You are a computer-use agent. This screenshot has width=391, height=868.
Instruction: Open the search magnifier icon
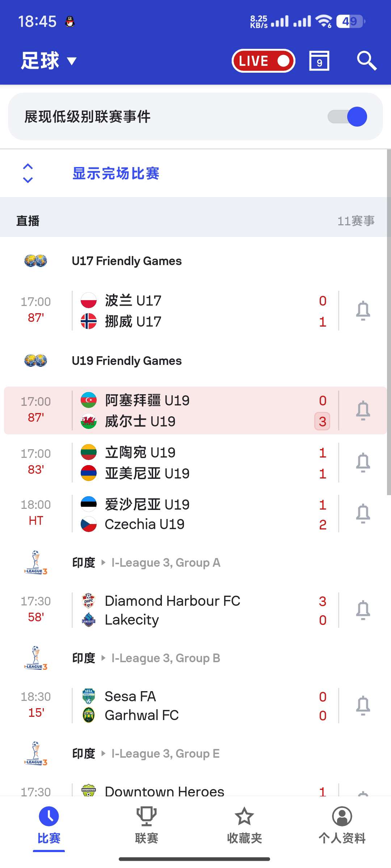[x=367, y=61]
